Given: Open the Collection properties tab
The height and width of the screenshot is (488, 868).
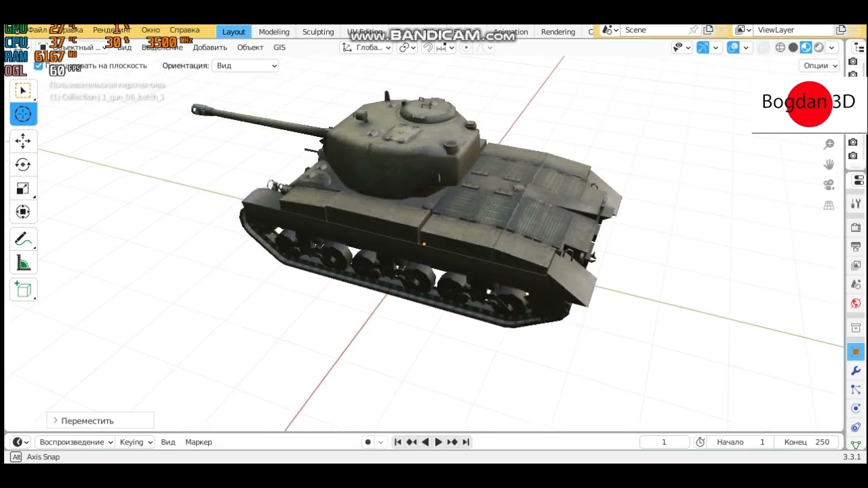Looking at the screenshot, I should [x=856, y=328].
